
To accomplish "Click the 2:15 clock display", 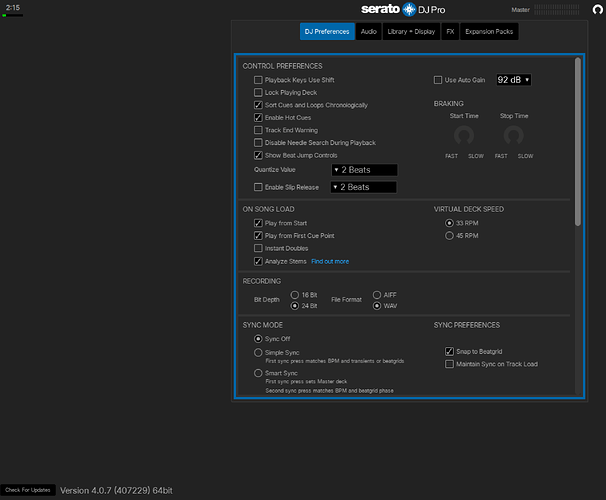I will 13,7.
